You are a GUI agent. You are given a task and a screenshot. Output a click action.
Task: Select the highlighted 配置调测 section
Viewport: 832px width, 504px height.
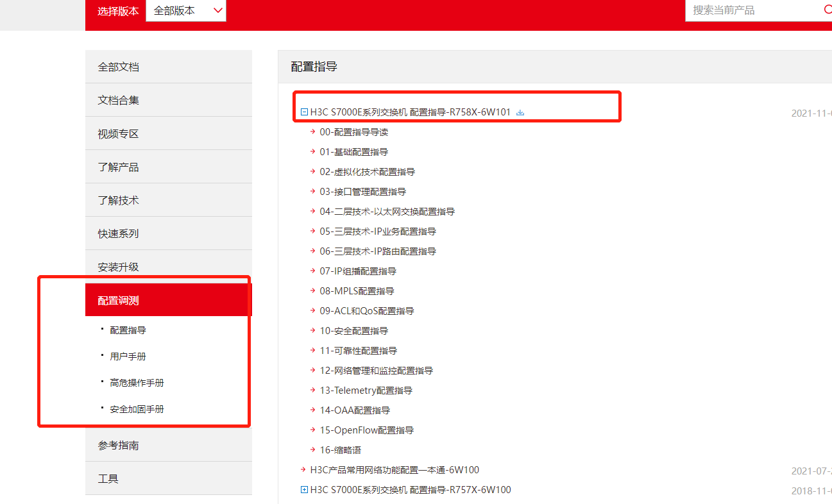[x=169, y=300]
